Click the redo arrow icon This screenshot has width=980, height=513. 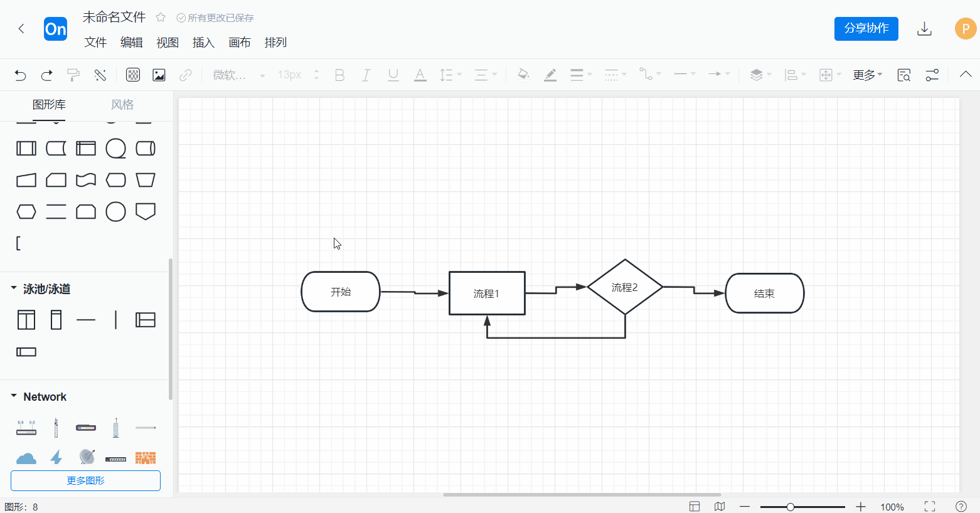pos(46,75)
